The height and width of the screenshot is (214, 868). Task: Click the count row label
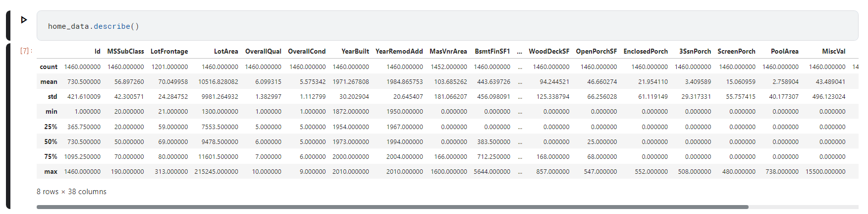click(x=49, y=67)
